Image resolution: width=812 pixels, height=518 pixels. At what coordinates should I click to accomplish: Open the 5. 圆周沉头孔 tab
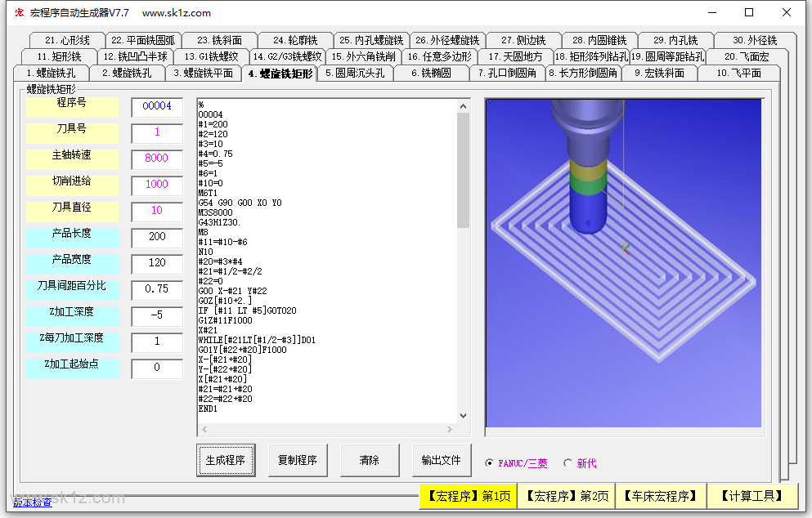355,73
